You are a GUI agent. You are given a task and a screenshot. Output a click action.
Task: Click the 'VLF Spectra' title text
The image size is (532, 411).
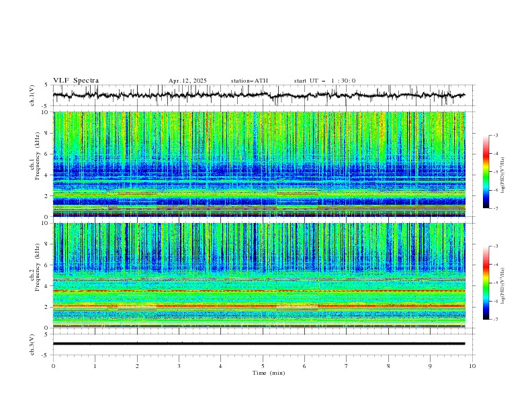76,81
